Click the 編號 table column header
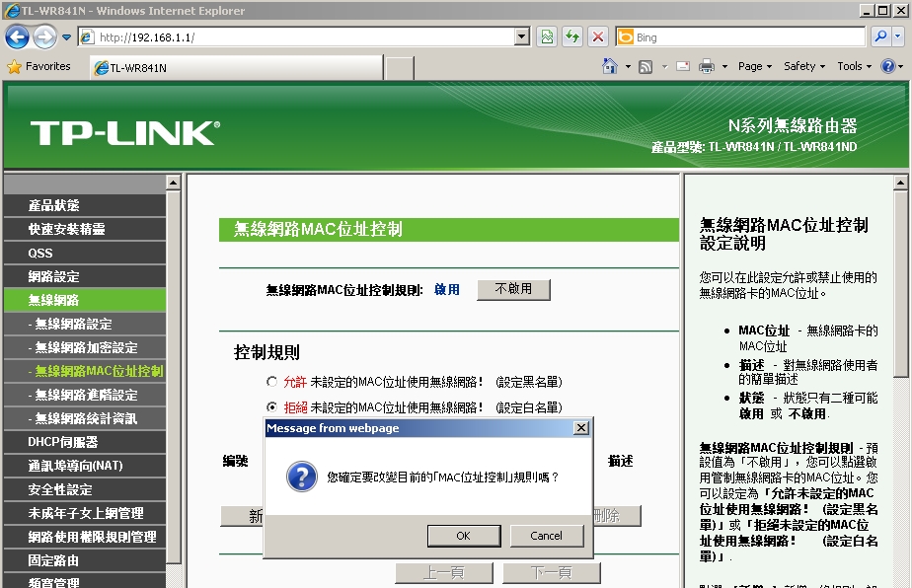Image resolution: width=912 pixels, height=588 pixels. click(x=235, y=461)
